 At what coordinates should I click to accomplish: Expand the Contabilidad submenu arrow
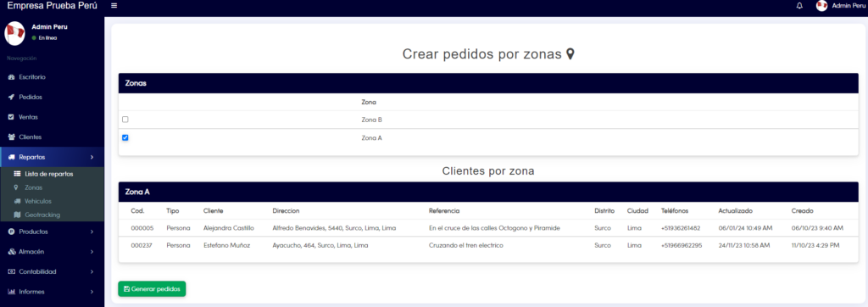point(92,271)
